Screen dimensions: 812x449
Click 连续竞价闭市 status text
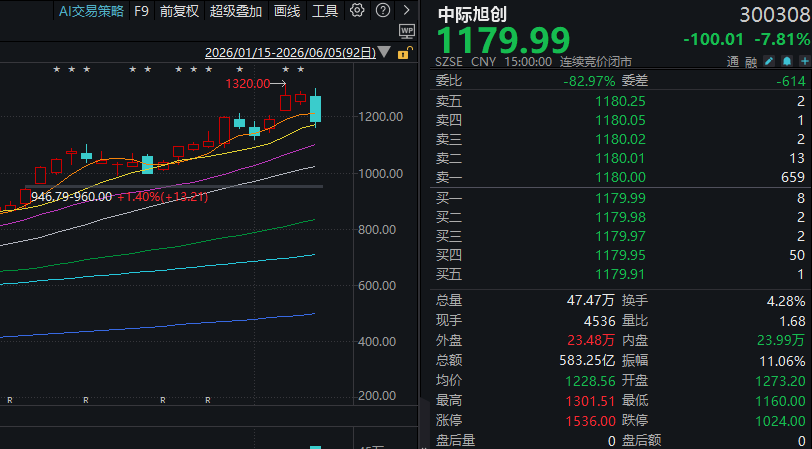click(596, 62)
